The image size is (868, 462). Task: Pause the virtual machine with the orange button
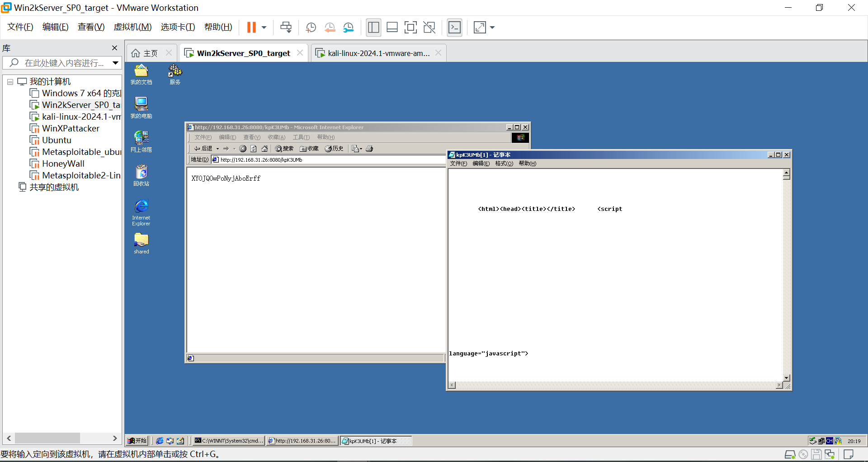click(251, 28)
